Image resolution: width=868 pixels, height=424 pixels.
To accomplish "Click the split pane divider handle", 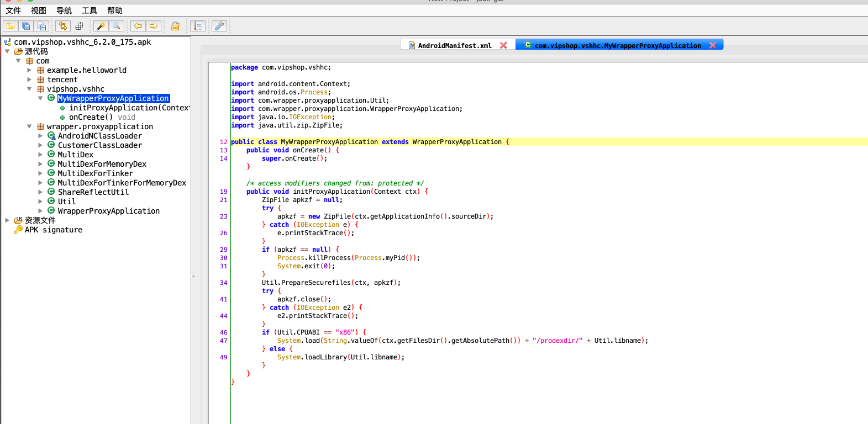I will (x=193, y=276).
